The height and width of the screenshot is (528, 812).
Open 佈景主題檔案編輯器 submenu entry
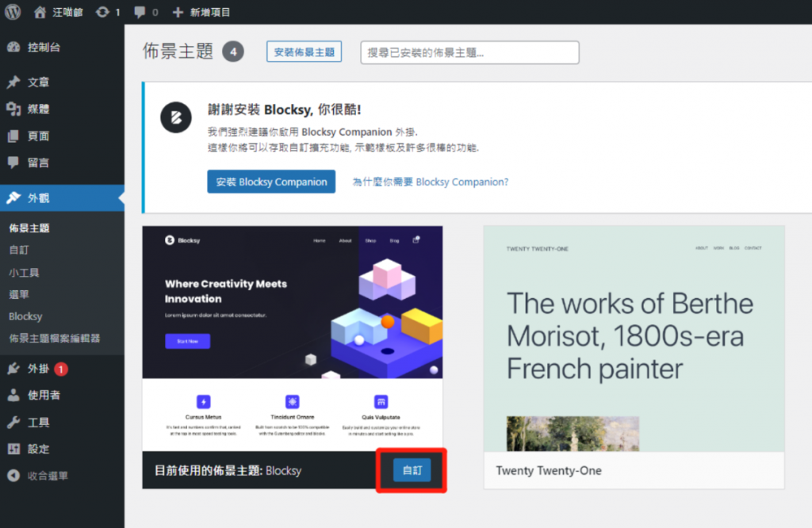coord(55,339)
